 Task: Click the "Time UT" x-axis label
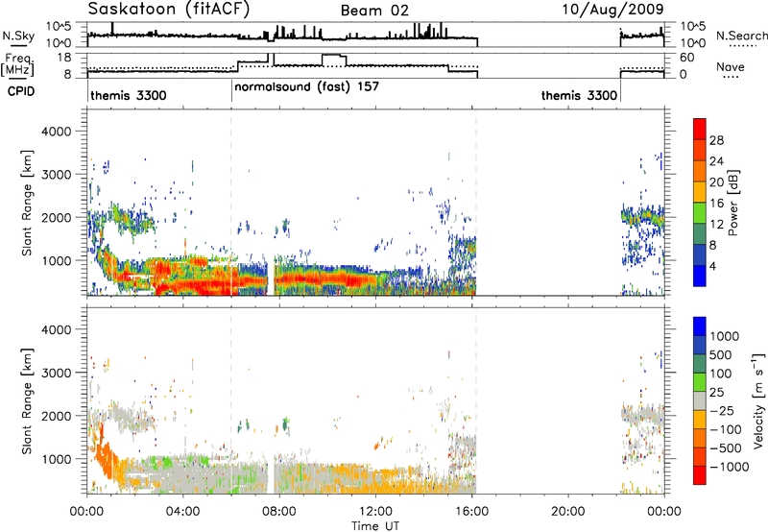[x=375, y=526]
